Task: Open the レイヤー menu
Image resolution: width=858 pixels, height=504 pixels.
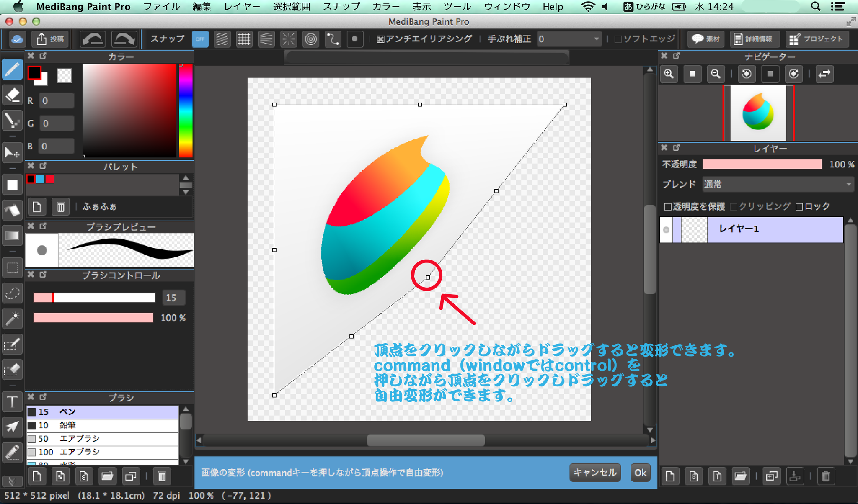Action: [242, 7]
